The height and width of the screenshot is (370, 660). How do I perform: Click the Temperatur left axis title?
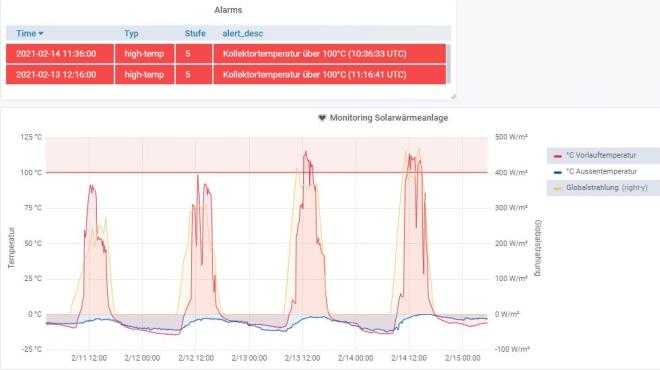click(x=11, y=248)
